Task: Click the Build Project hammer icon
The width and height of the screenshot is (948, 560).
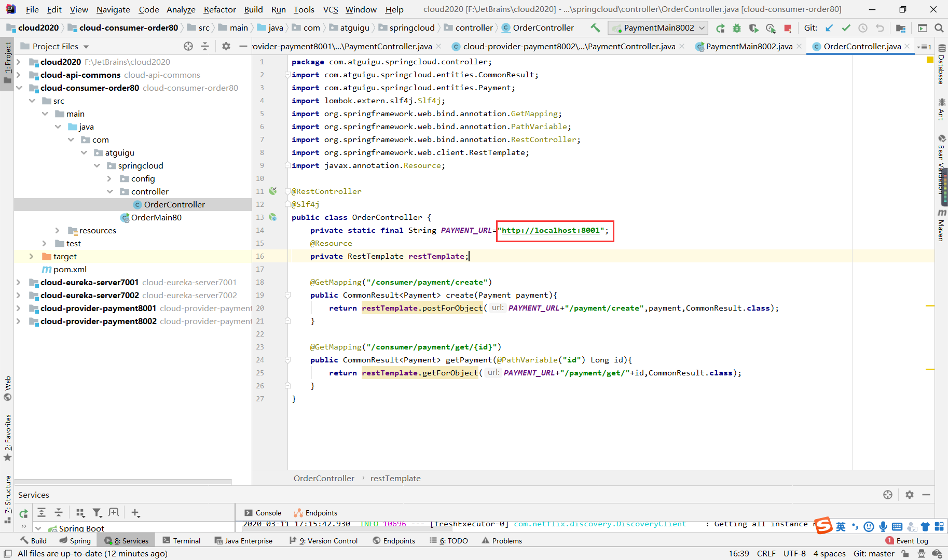Action: 595,28
